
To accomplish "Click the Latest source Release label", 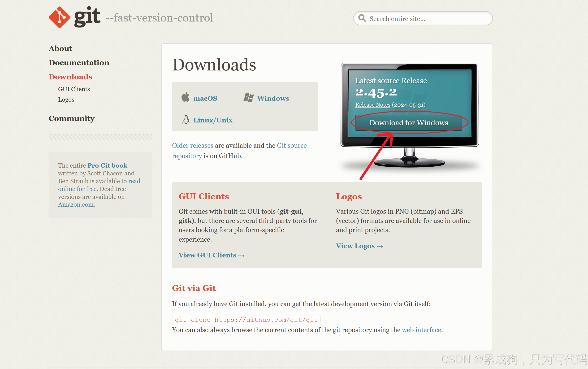I will pos(391,81).
